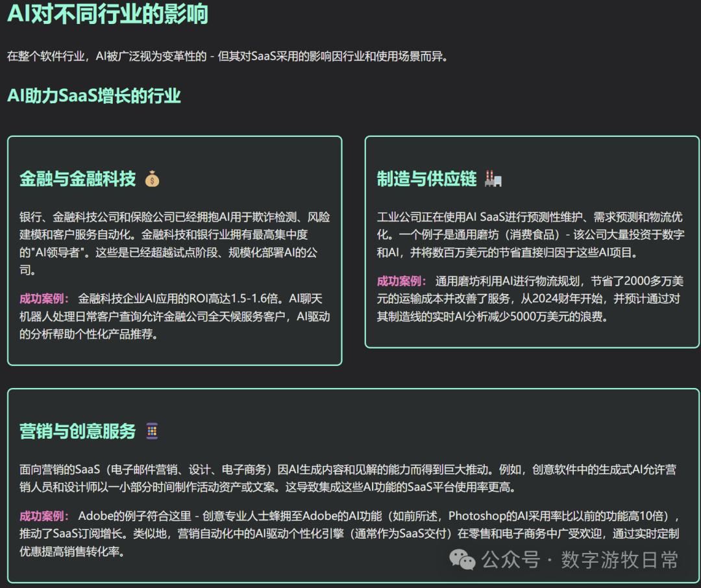Click the main title AI对不同行业的影响
The width and height of the screenshot is (701, 588).
coord(108,14)
